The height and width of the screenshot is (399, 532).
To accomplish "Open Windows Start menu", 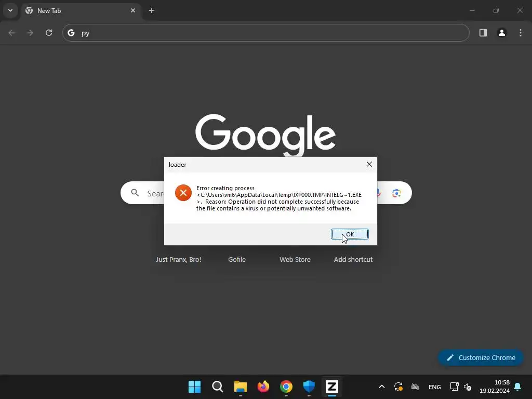I will coord(194,387).
